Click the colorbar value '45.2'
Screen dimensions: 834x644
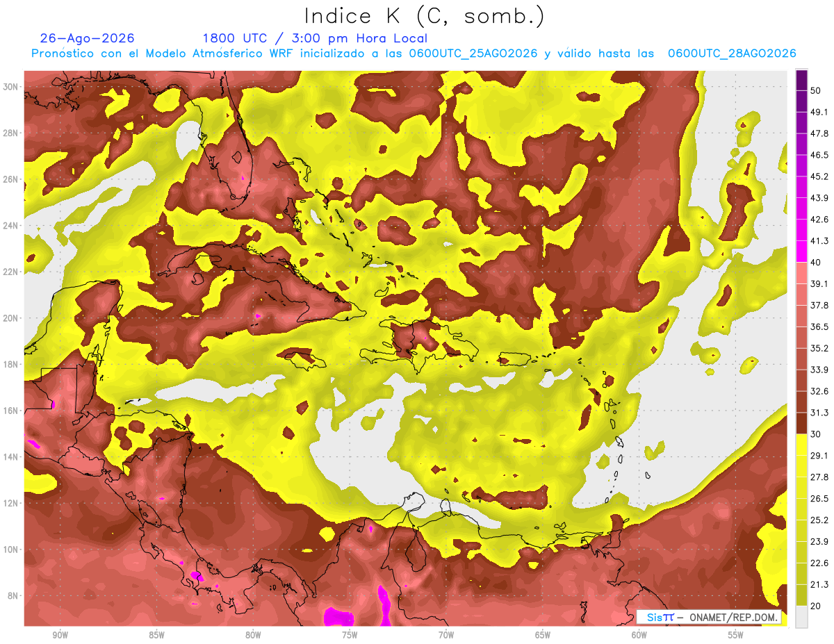click(819, 176)
